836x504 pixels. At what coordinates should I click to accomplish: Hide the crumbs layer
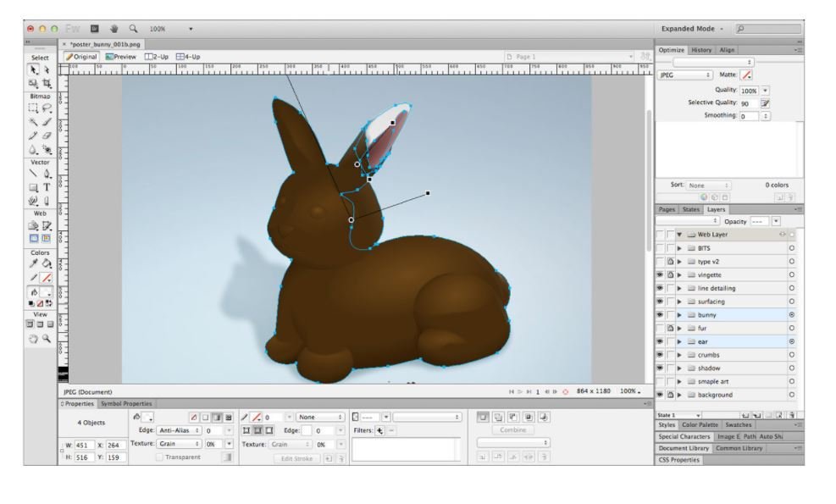[x=660, y=355]
